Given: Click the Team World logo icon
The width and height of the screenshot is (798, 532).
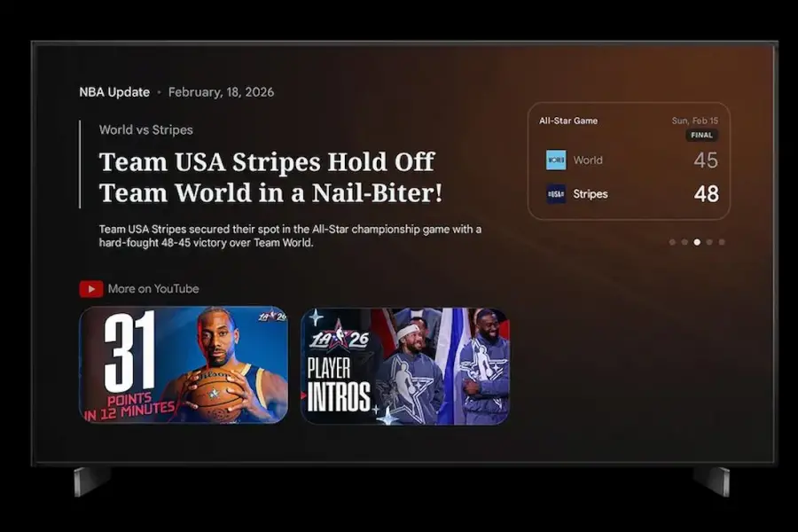Looking at the screenshot, I should click(x=556, y=160).
